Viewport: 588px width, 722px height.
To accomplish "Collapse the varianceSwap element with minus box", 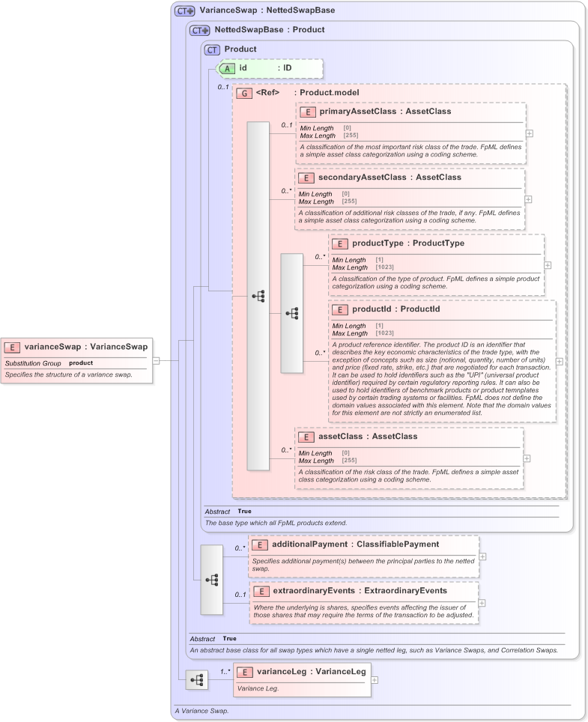I will [156, 361].
